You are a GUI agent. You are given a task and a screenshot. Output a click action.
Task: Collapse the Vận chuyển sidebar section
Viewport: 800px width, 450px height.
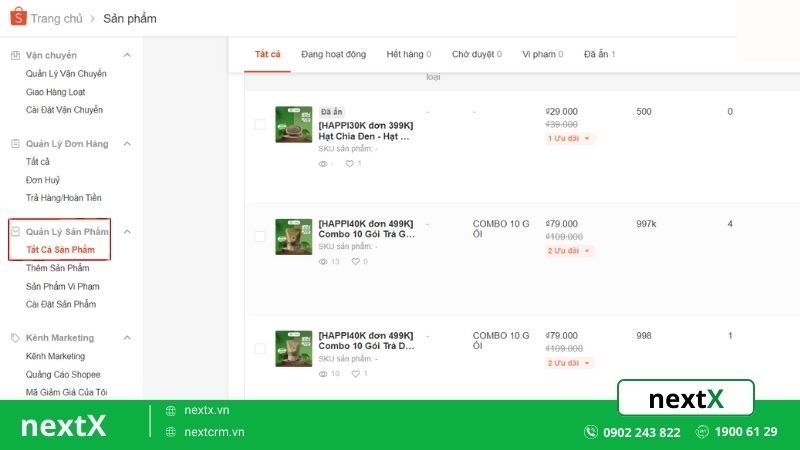(127, 55)
